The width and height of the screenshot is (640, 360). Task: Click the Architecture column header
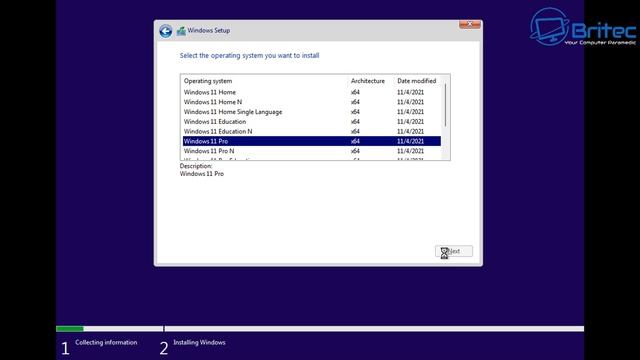click(x=368, y=81)
